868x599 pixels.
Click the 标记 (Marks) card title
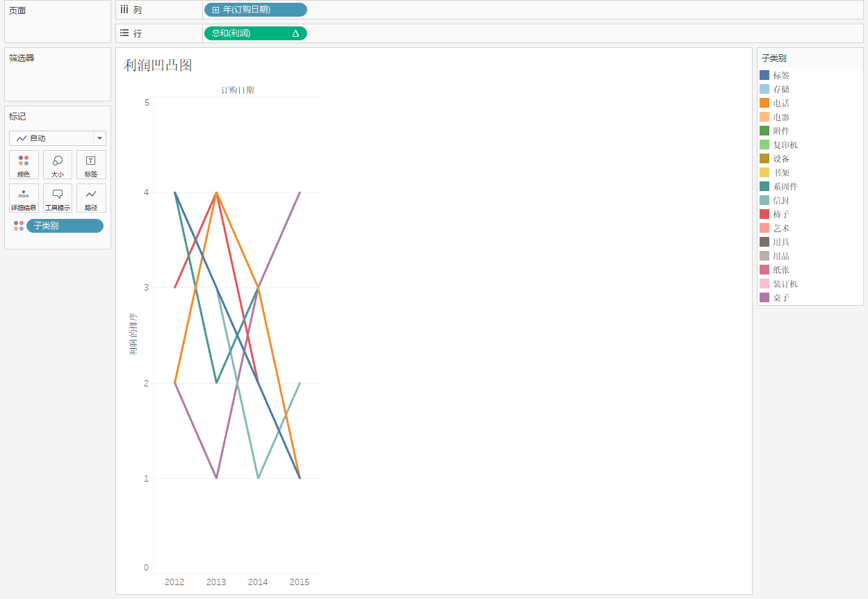click(17, 117)
